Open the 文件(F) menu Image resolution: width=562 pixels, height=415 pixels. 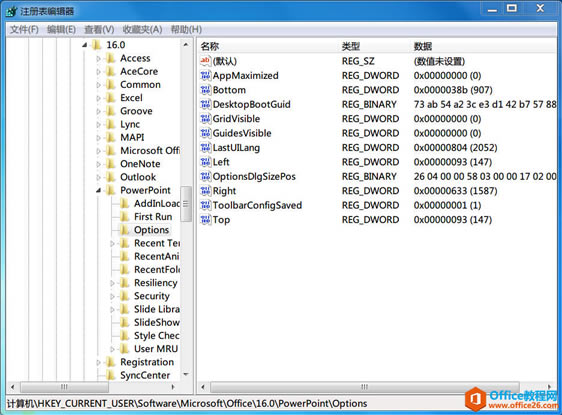(24, 29)
